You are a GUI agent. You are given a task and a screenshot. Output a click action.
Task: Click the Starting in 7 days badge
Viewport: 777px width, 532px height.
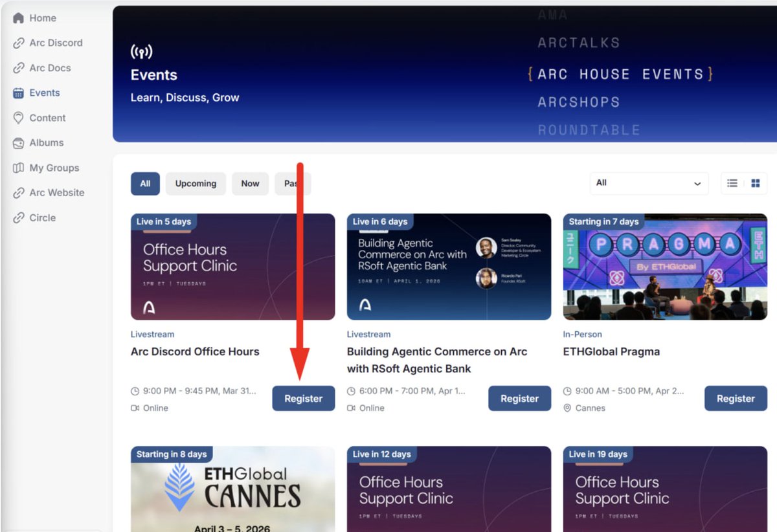click(x=603, y=221)
